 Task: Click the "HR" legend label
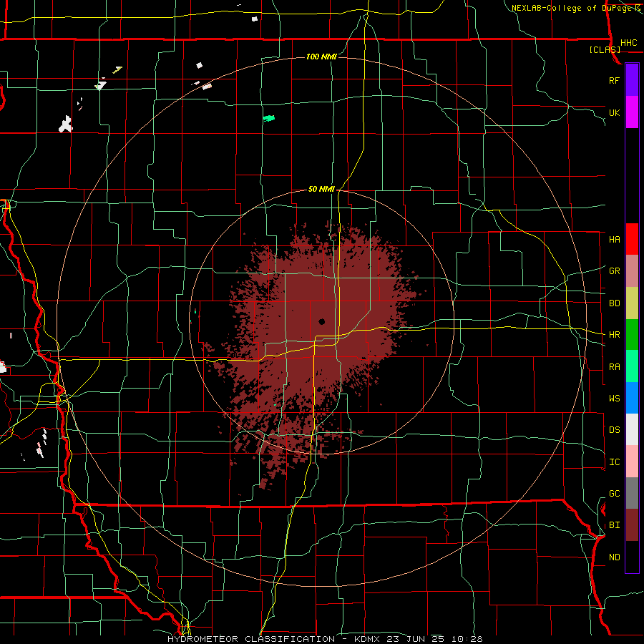point(614,335)
